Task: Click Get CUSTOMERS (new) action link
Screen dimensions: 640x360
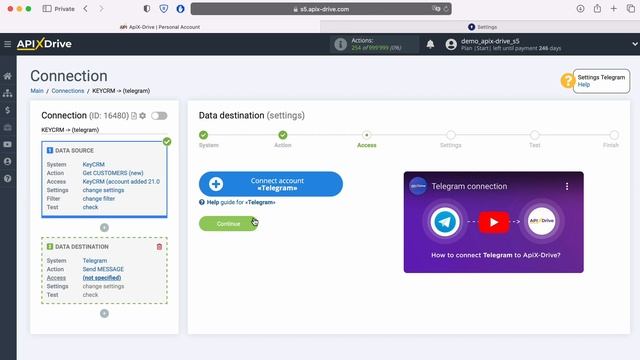Action: 113,173
